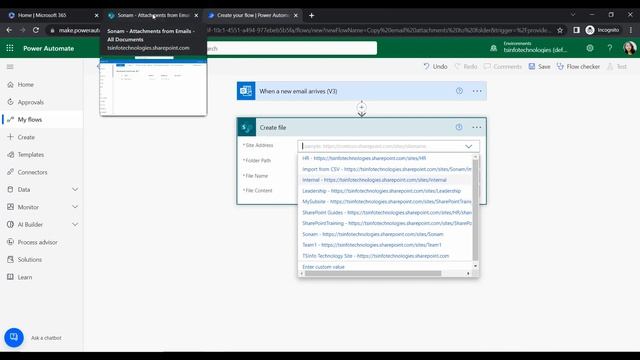640x360 pixels.
Task: Choose the Sonam site address
Action: (x=373, y=234)
